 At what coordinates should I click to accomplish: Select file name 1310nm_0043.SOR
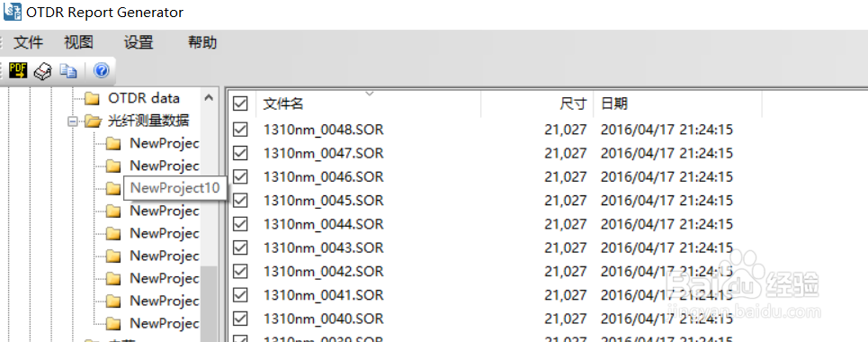tap(323, 247)
